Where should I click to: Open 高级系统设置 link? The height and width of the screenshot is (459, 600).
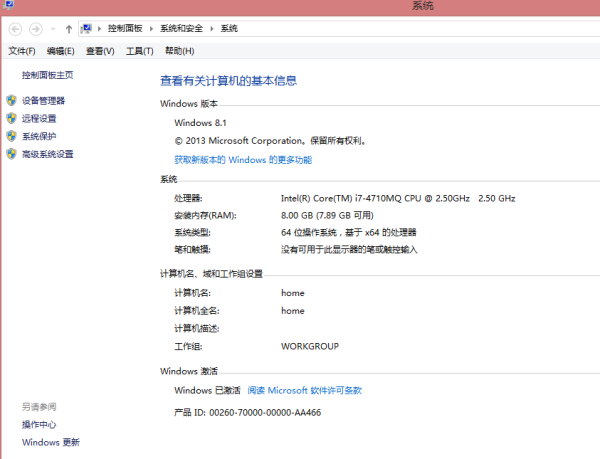coord(47,154)
